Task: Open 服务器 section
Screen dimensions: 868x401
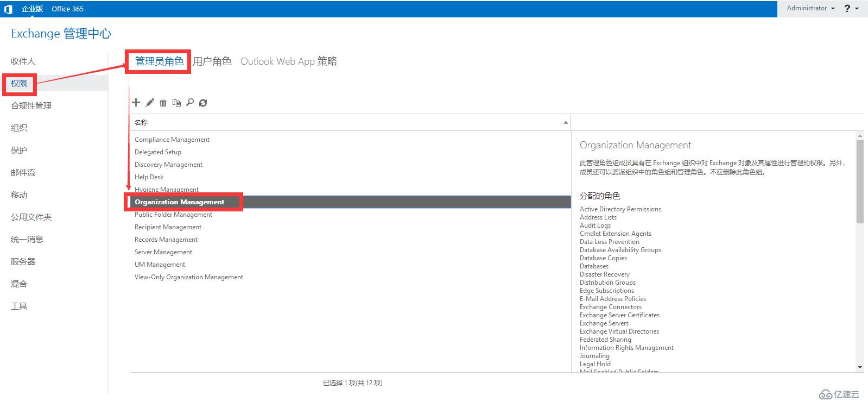Action: click(x=23, y=261)
